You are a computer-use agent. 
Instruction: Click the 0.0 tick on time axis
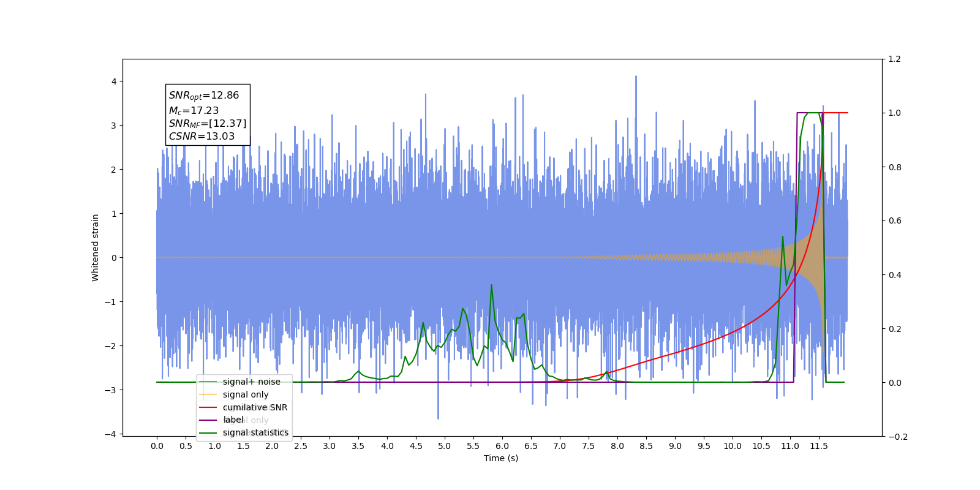point(157,446)
